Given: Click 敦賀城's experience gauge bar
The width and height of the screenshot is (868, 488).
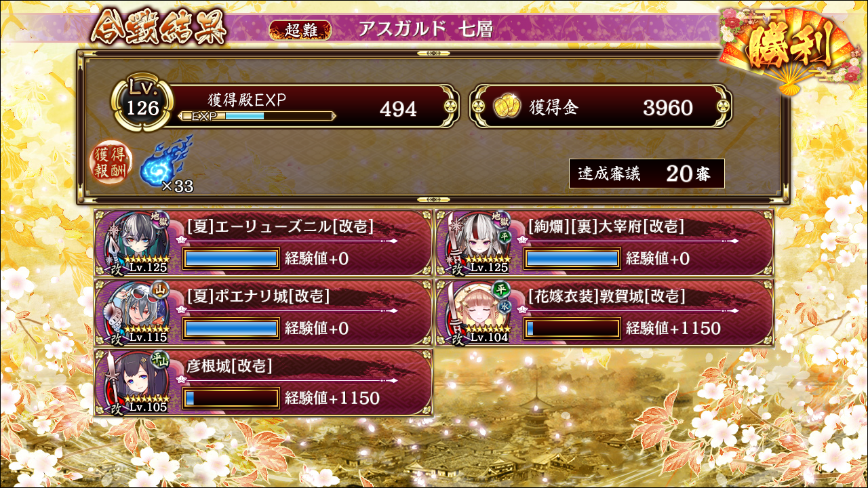Looking at the screenshot, I should (572, 329).
